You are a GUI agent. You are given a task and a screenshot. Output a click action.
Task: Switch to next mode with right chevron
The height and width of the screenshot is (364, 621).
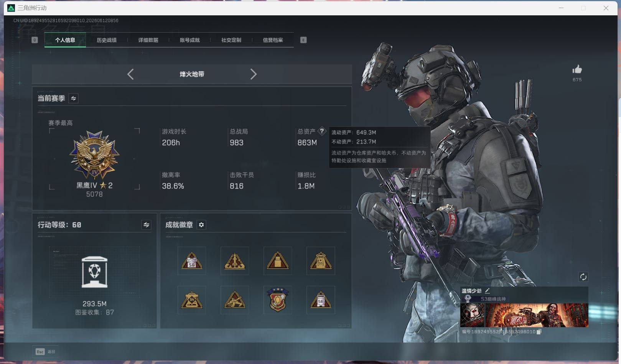[253, 74]
